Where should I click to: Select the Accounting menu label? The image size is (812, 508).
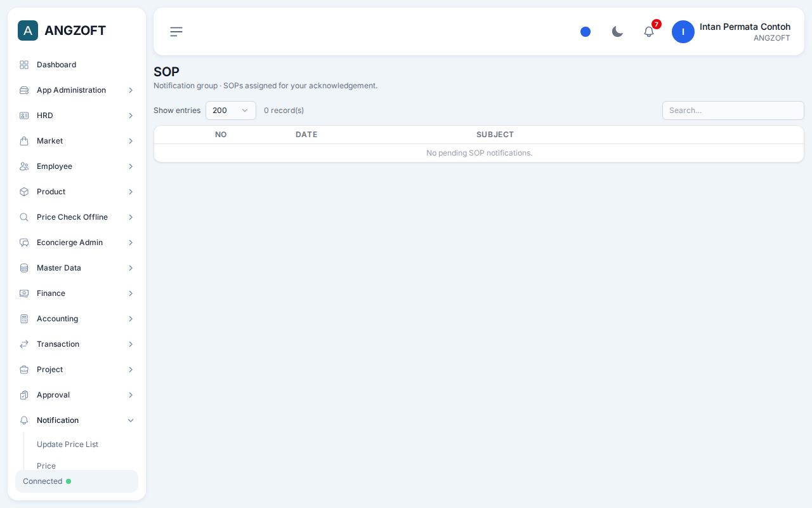(57, 319)
